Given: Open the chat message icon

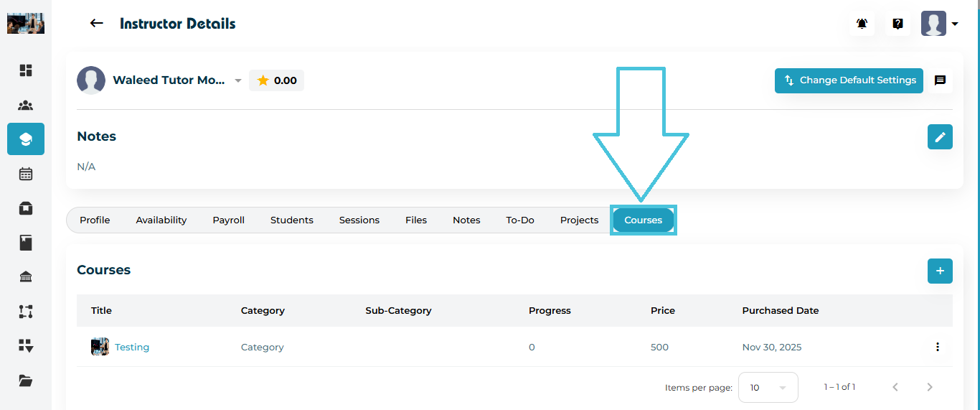Looking at the screenshot, I should pos(940,80).
